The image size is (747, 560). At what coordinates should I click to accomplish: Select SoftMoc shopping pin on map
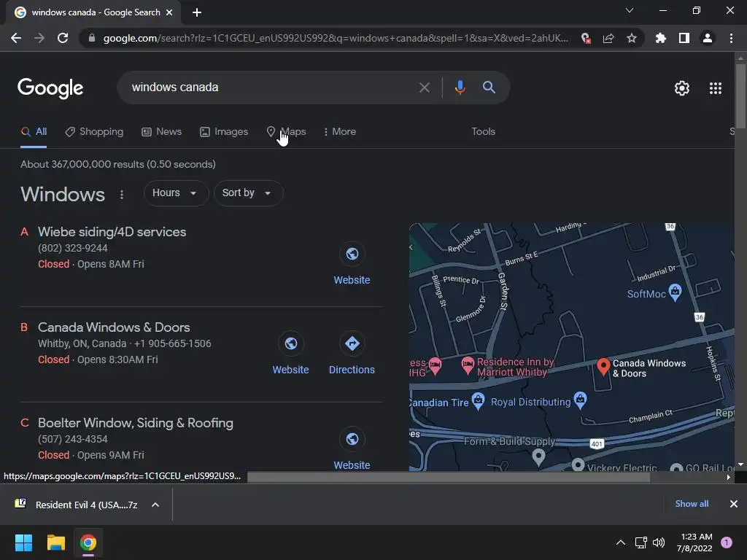(x=675, y=292)
